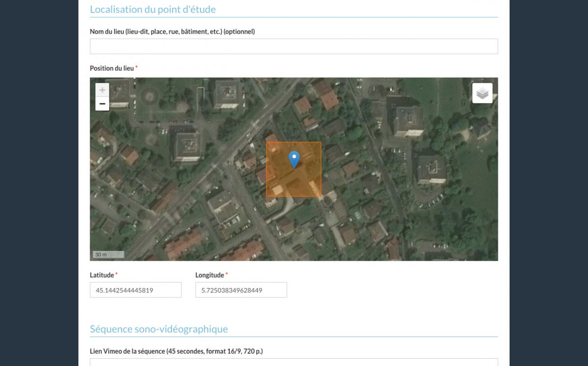Focus the Lien Vimeo input field
Image resolution: width=588 pixels, height=366 pixels.
tap(294, 362)
